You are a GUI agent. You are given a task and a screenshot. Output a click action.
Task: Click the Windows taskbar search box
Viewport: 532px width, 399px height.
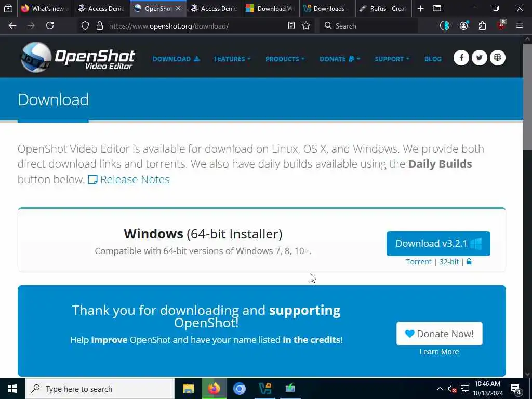[x=100, y=389]
